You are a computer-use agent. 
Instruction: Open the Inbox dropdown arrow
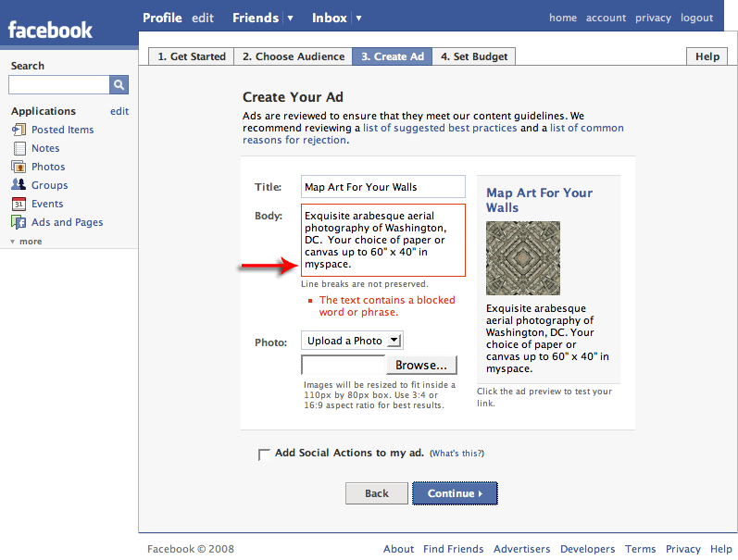coord(358,19)
